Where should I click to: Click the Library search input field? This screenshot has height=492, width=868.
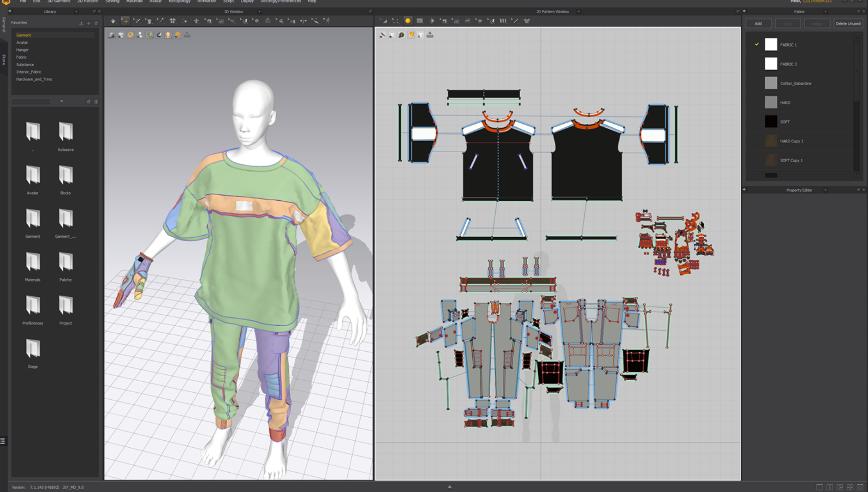(x=31, y=102)
